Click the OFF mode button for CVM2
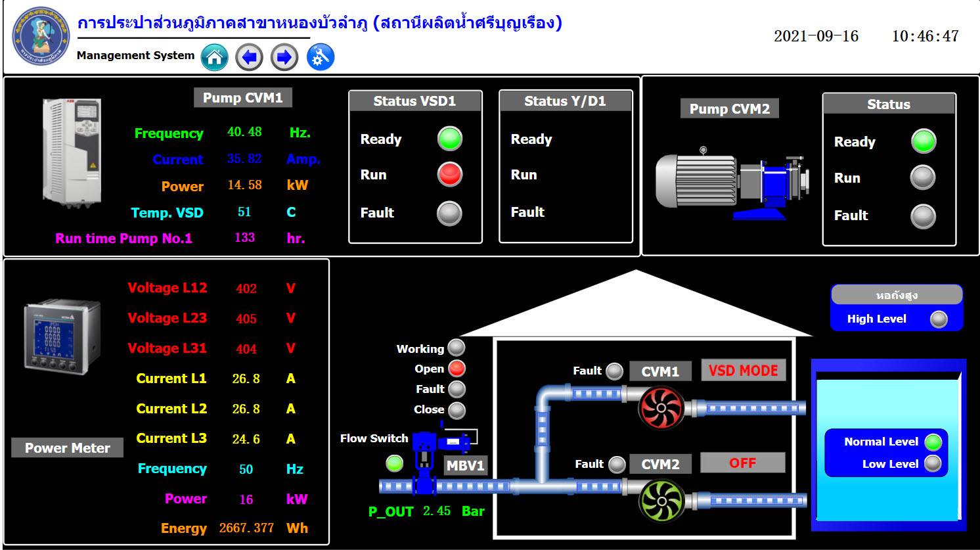Viewport: 980px width, 550px height. (x=742, y=463)
